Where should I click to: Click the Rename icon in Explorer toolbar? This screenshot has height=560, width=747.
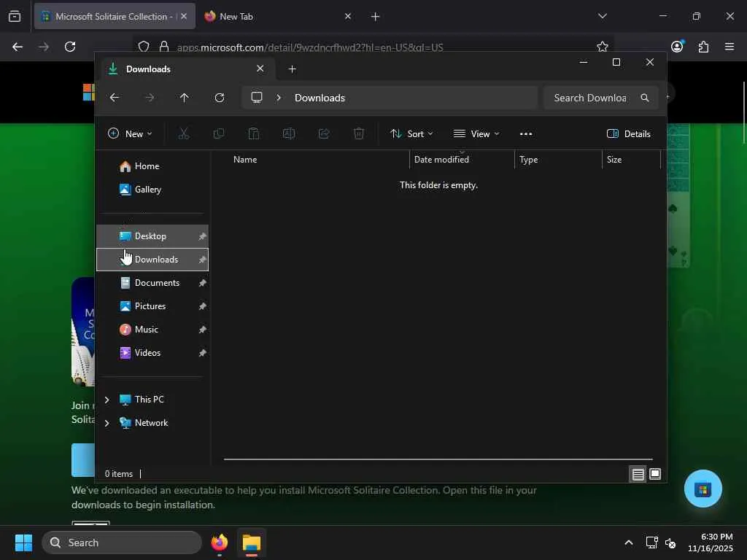point(289,134)
